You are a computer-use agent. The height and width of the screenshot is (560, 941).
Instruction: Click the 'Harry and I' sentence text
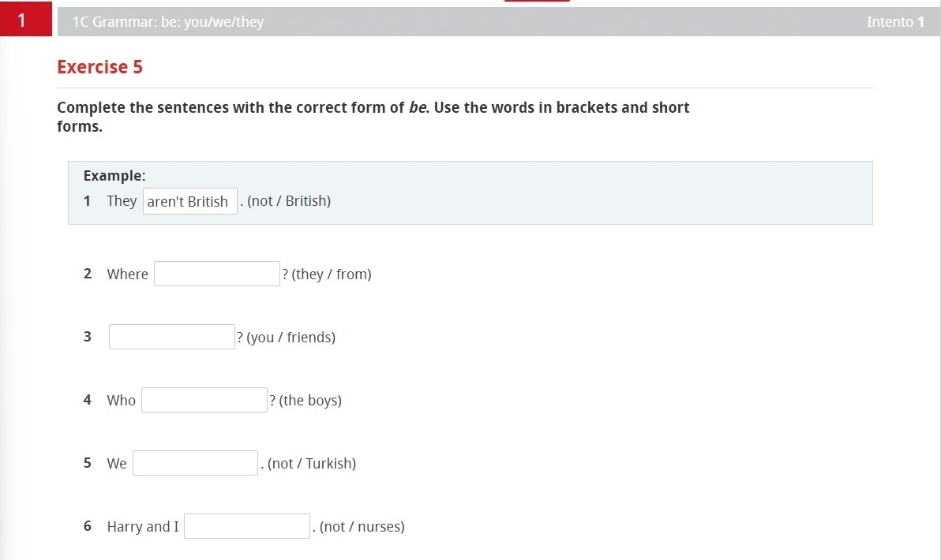point(143,527)
